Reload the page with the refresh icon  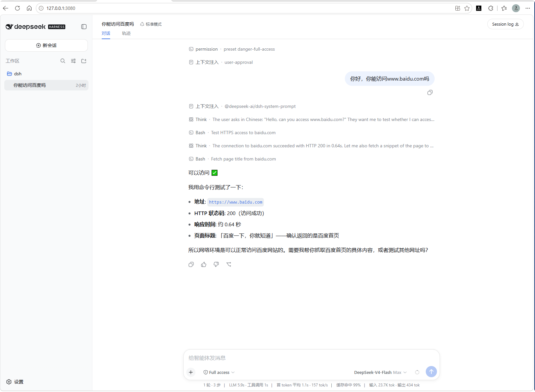[17, 8]
